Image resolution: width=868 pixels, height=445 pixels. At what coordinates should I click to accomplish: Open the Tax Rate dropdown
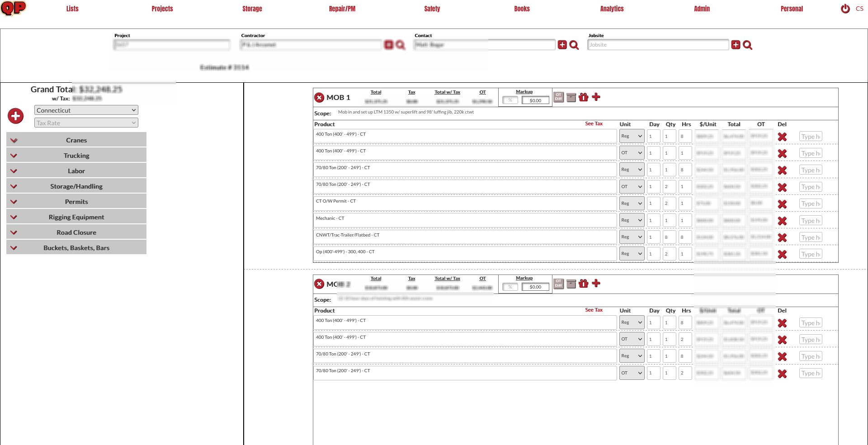pyautogui.click(x=86, y=123)
